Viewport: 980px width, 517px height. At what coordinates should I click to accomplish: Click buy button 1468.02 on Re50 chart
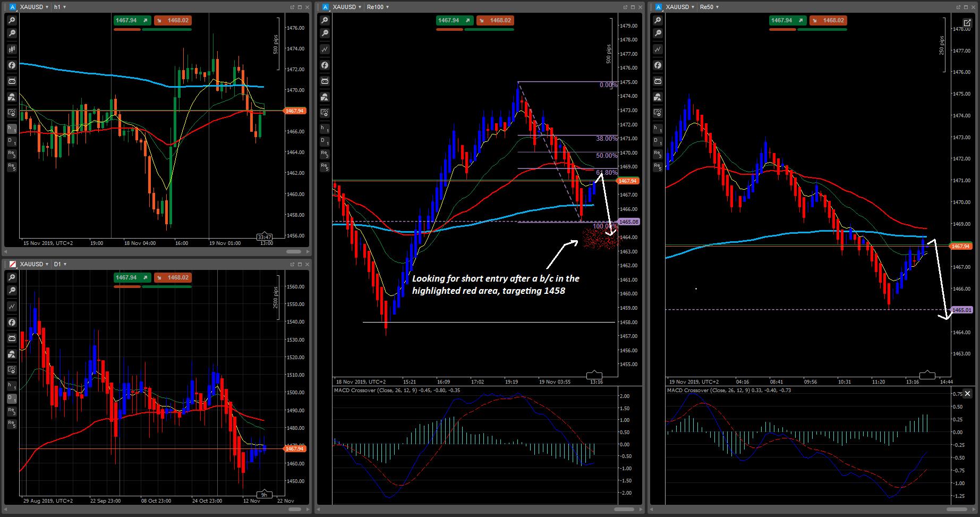pyautogui.click(x=828, y=20)
